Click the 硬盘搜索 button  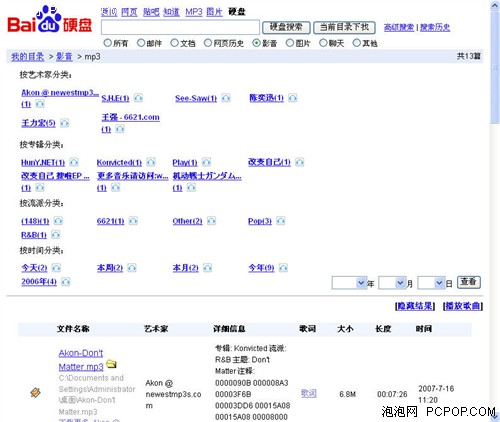(286, 27)
